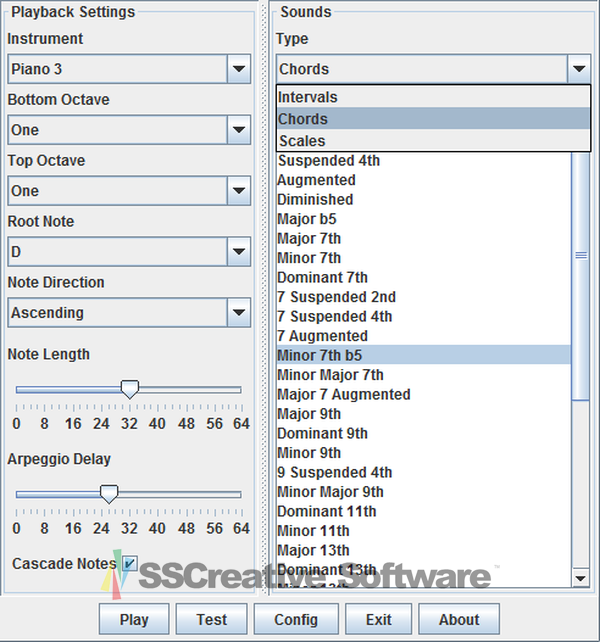Image resolution: width=600 pixels, height=642 pixels.
Task: Click the Exit button
Action: tap(378, 619)
